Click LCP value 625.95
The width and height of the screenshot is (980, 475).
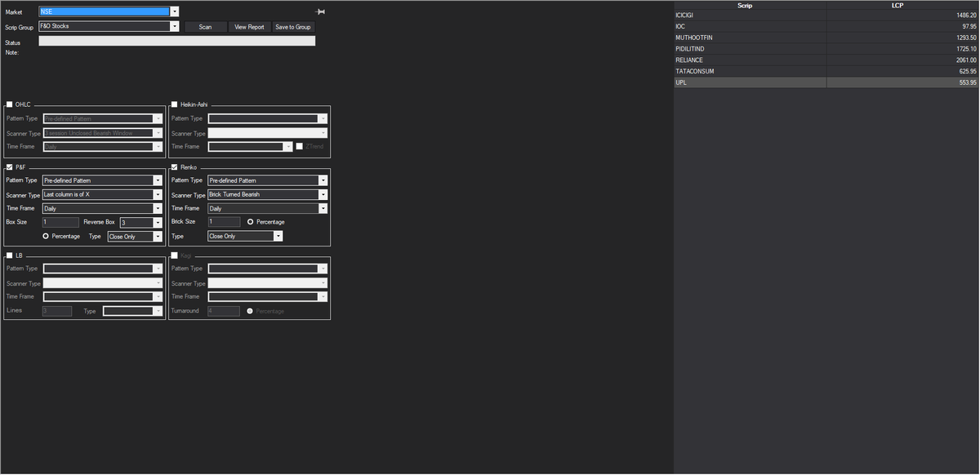(x=968, y=72)
